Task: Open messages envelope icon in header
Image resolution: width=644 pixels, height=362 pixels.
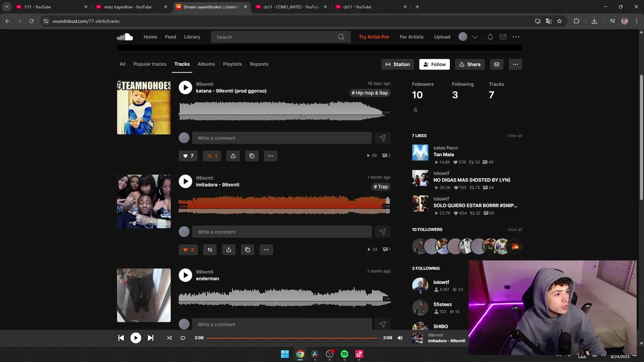Action: click(503, 37)
